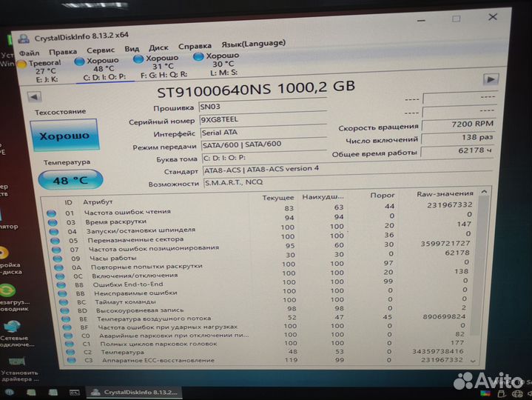
Task: Go to next disk with right arrow
Action: (491, 79)
